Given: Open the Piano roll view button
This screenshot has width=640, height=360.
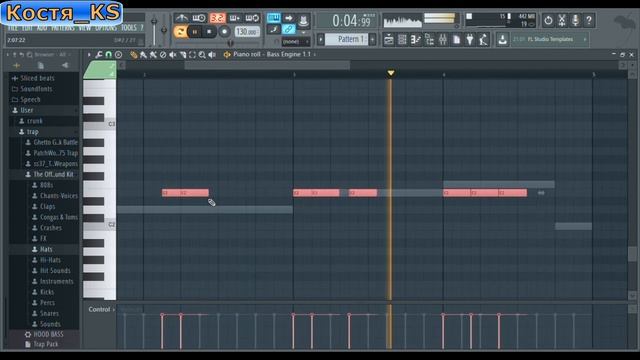Looking at the screenshot, I should (416, 40).
